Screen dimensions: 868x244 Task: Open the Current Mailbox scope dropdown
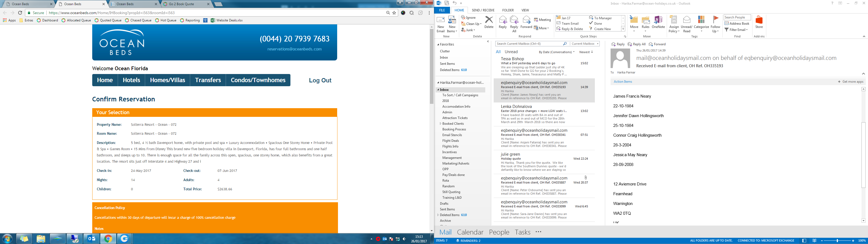585,44
